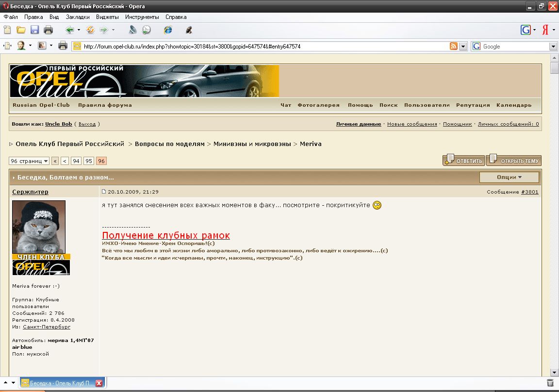Open the Календарь link
The width and height of the screenshot is (559, 392).
click(514, 105)
